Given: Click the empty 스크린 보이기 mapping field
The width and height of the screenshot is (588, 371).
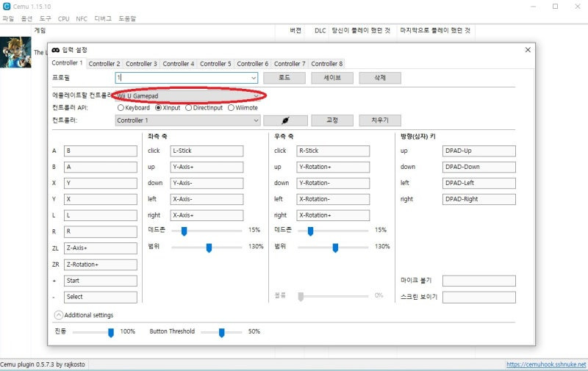Looking at the screenshot, I should click(x=479, y=298).
